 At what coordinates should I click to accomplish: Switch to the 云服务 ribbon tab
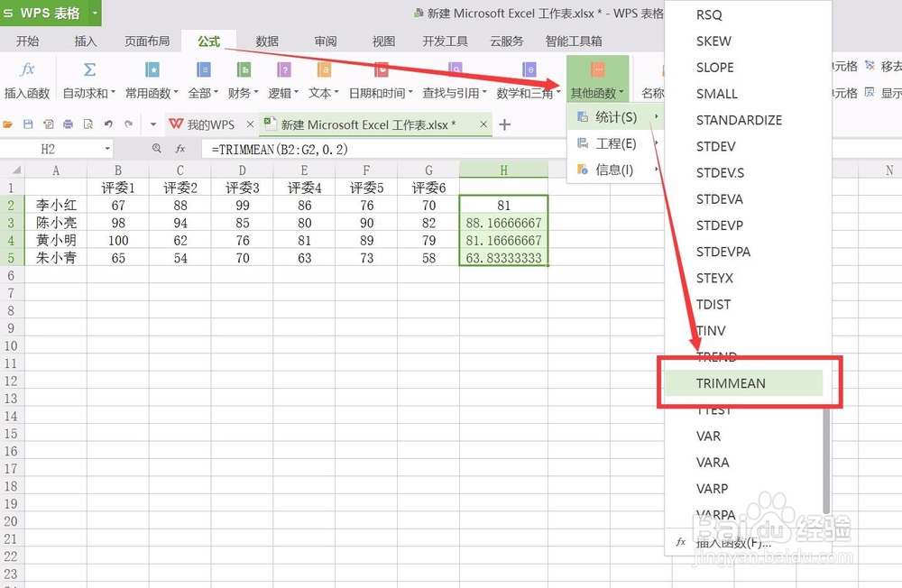[507, 41]
